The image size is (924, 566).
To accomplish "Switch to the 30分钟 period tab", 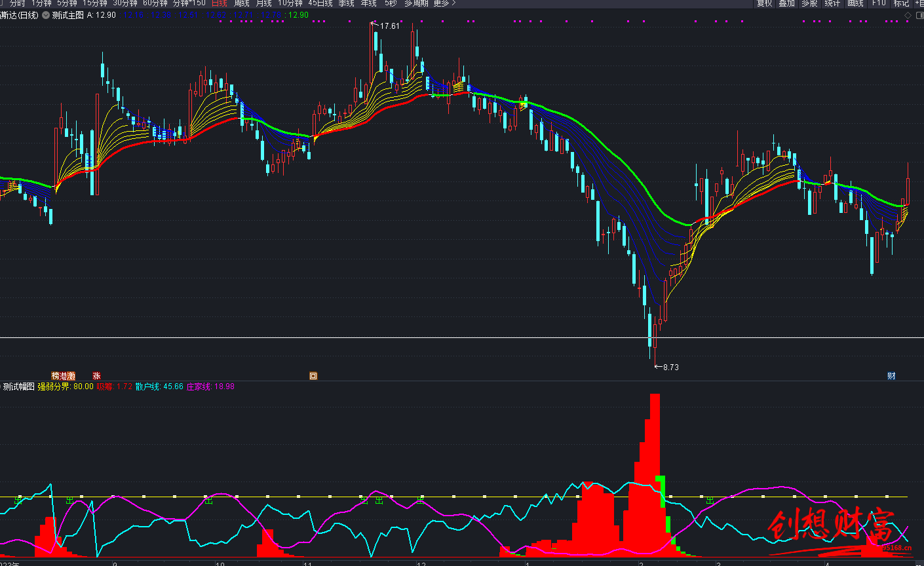I will click(x=125, y=3).
